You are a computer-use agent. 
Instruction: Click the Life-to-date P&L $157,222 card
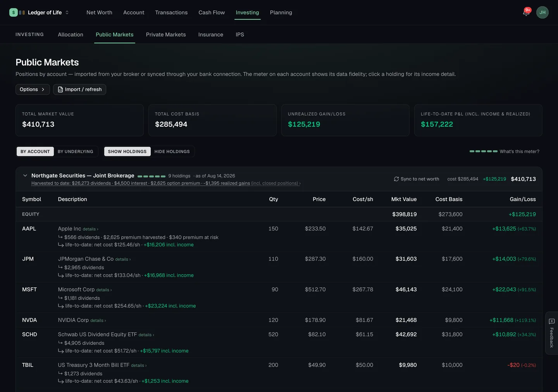[x=478, y=120]
